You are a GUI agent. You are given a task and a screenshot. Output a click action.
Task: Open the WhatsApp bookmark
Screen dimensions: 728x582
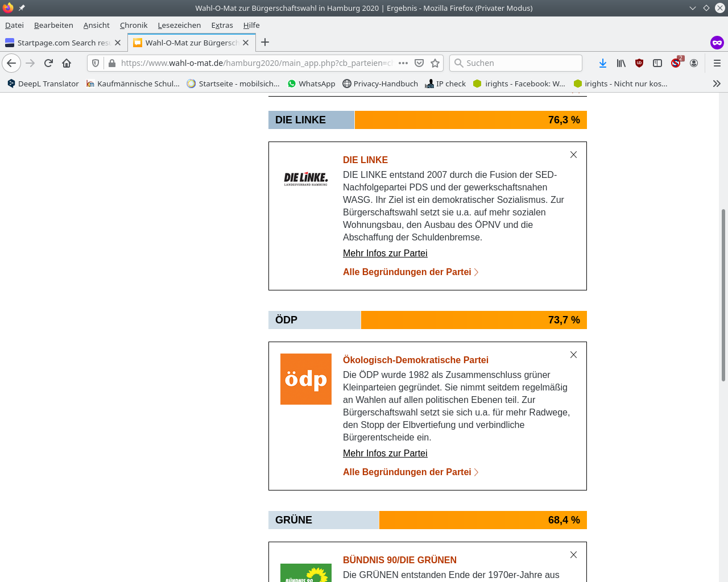pos(311,84)
